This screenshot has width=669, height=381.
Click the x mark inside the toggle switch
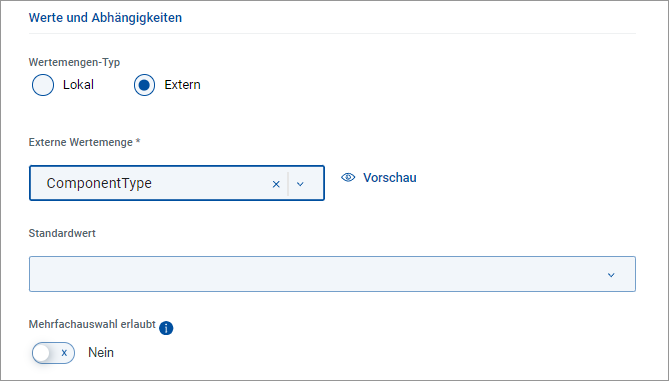click(x=64, y=353)
